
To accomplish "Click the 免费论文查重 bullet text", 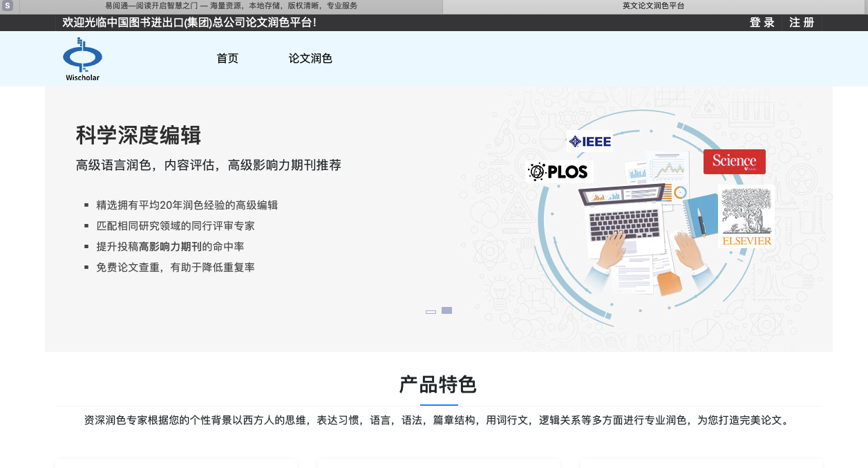I will click(x=176, y=267).
